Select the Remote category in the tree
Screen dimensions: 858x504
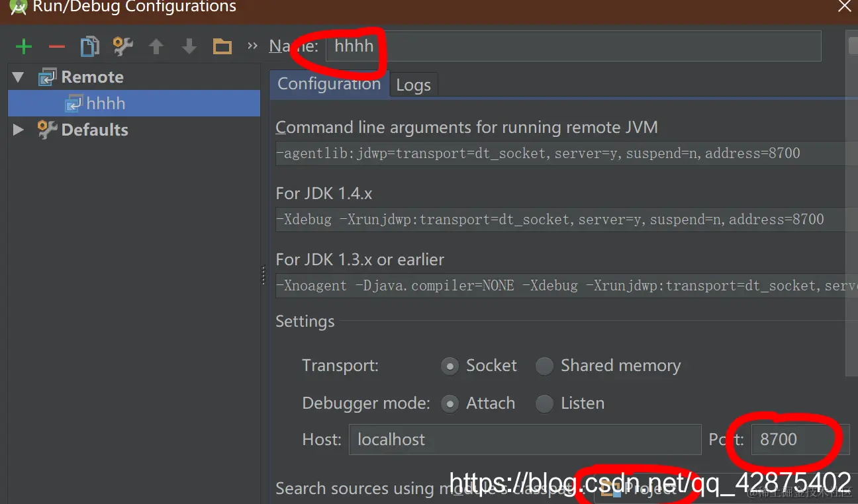pos(93,77)
